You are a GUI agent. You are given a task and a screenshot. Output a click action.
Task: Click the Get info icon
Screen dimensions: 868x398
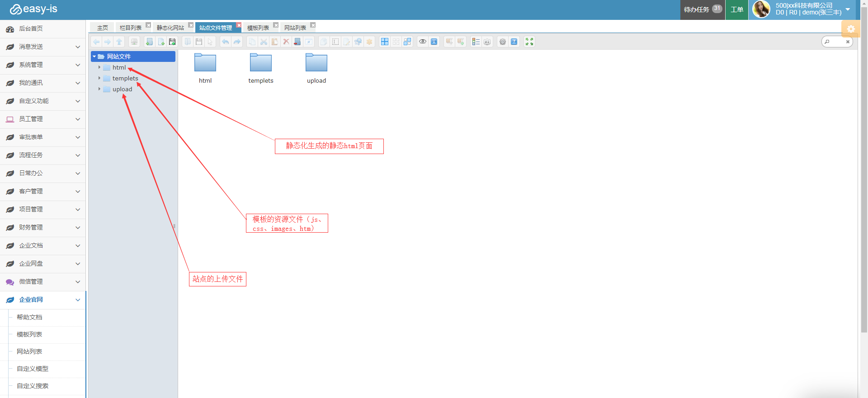(434, 42)
